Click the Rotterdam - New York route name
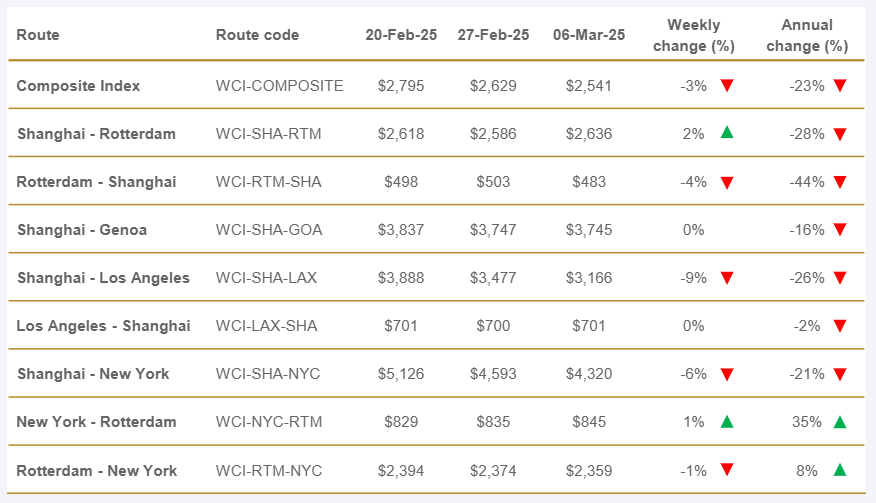This screenshot has width=876, height=503. [97, 470]
